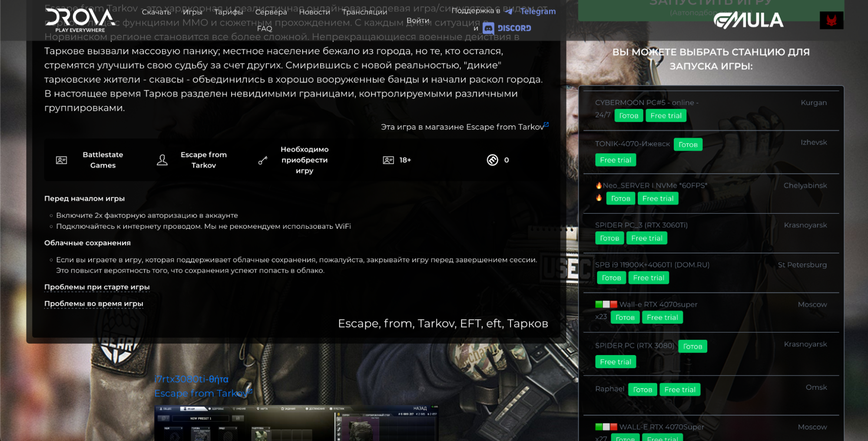Click Free trial on Wall-e RTX 4070super x23
868x441 pixels.
click(x=663, y=317)
